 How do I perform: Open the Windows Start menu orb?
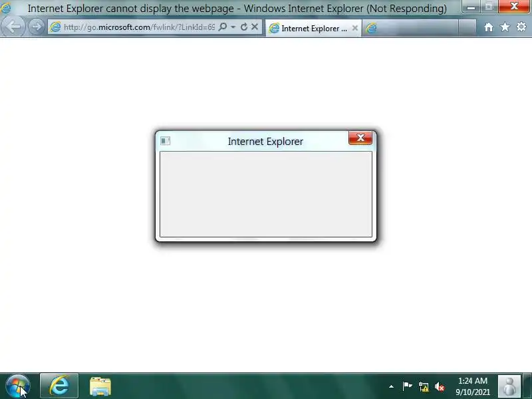tap(18, 386)
